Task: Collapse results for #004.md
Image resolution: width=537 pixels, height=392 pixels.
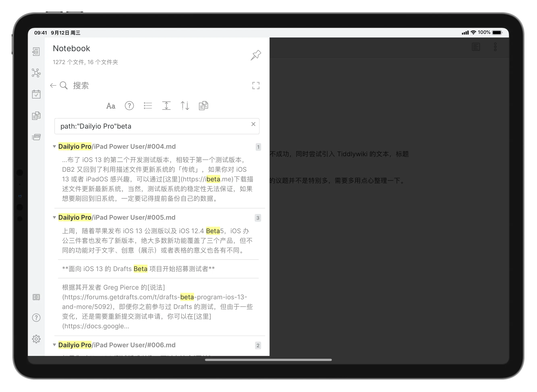Action: tap(54, 146)
